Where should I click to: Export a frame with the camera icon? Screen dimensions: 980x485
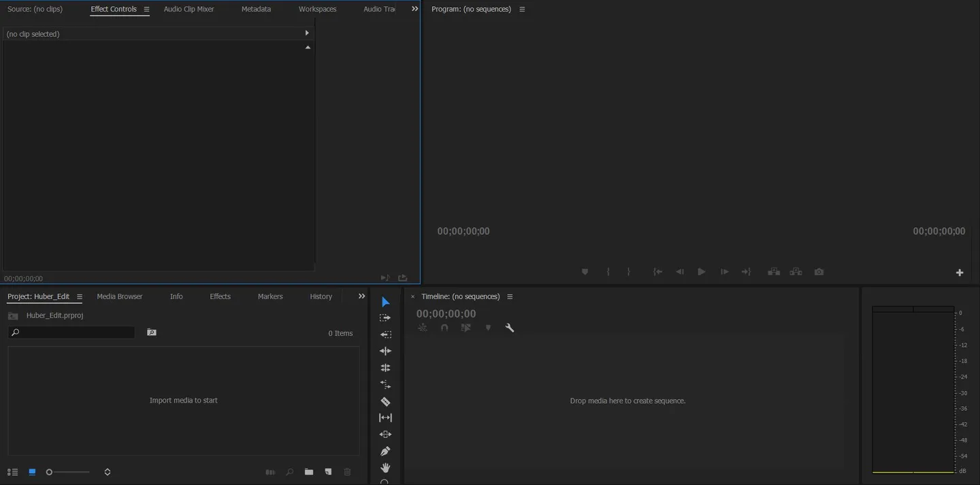point(819,272)
